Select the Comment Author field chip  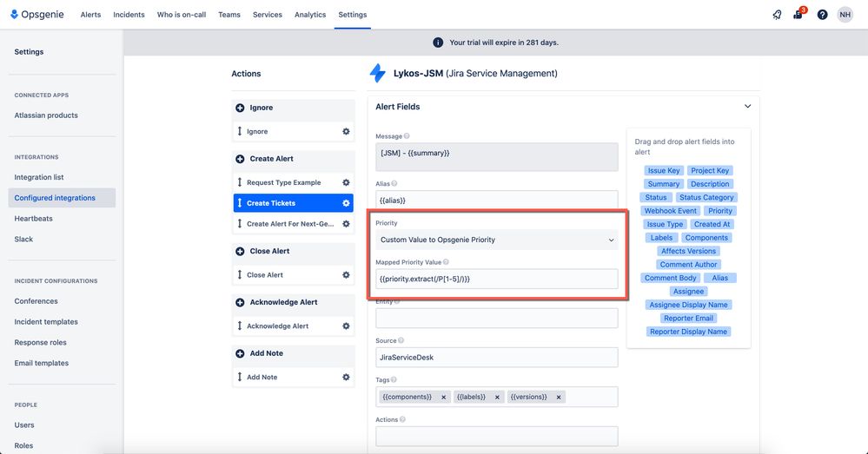click(x=688, y=265)
